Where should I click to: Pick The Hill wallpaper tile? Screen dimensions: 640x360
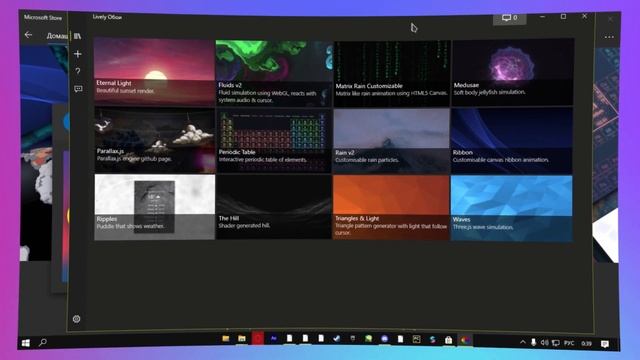(x=274, y=207)
